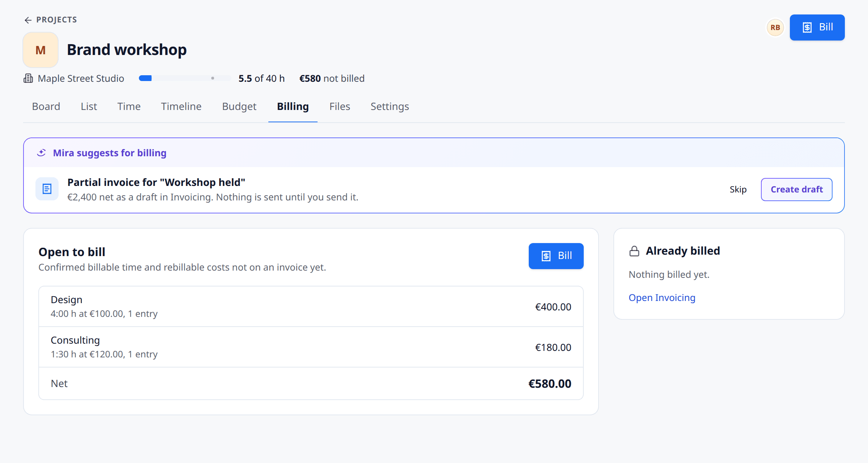
Task: Click the €180.00 Consulting amount
Action: [553, 348]
